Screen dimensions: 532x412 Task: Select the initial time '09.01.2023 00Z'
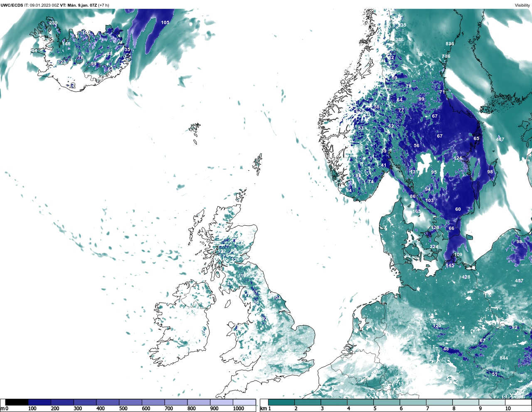point(44,5)
